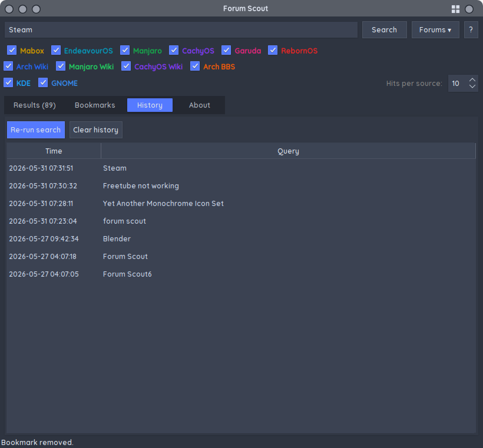Select the lowercase 'forum scout' query
The width and height of the screenshot is (483, 448).
[x=241, y=221]
